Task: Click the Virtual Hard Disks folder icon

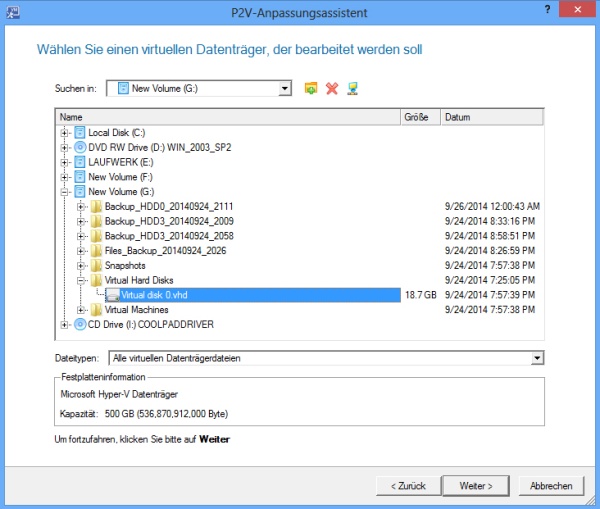Action: pyautogui.click(x=96, y=280)
